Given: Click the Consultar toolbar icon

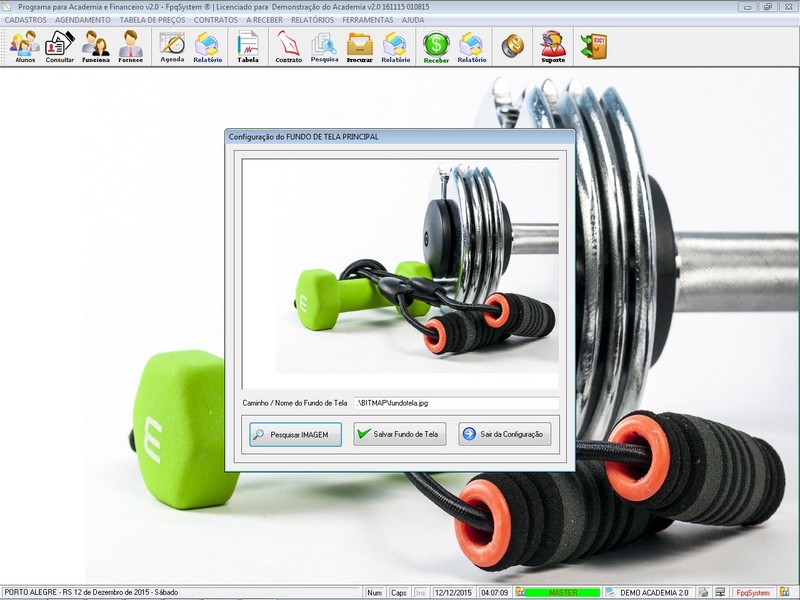Looking at the screenshot, I should (60, 47).
